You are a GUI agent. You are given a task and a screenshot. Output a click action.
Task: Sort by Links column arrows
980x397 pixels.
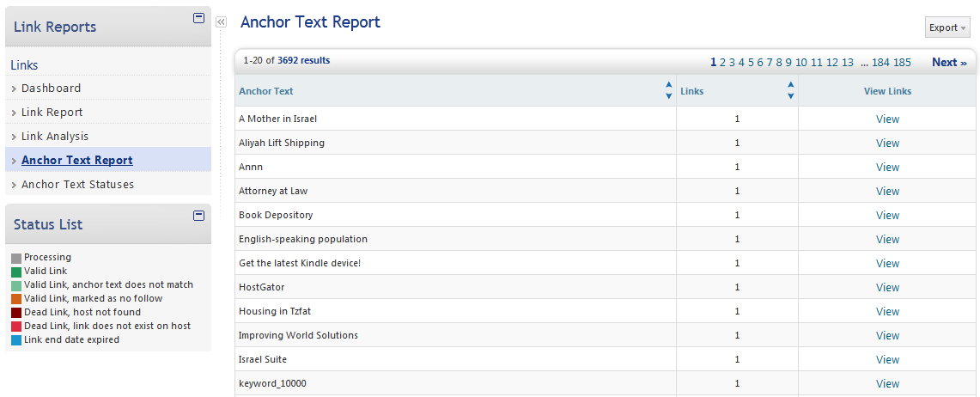click(x=791, y=90)
